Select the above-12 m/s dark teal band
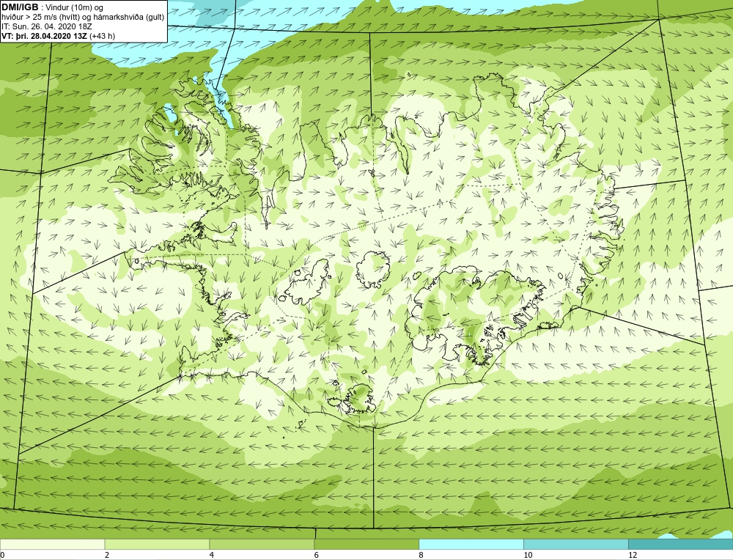This screenshot has height=560, width=733. pos(681,544)
